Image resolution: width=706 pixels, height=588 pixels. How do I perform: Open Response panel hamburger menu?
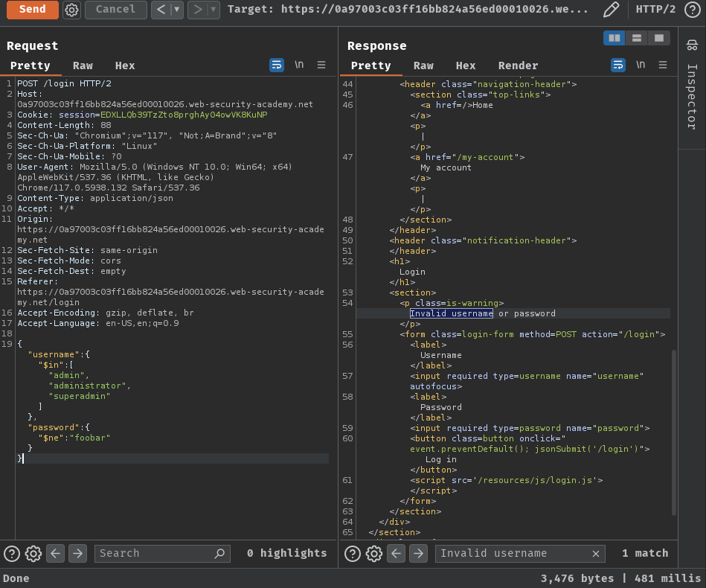click(x=662, y=65)
